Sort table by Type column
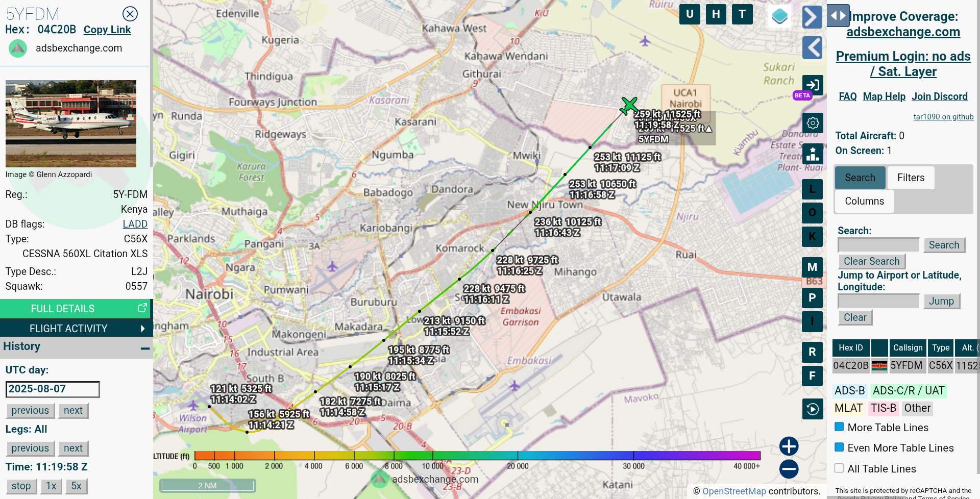This screenshot has width=980, height=499. click(941, 348)
